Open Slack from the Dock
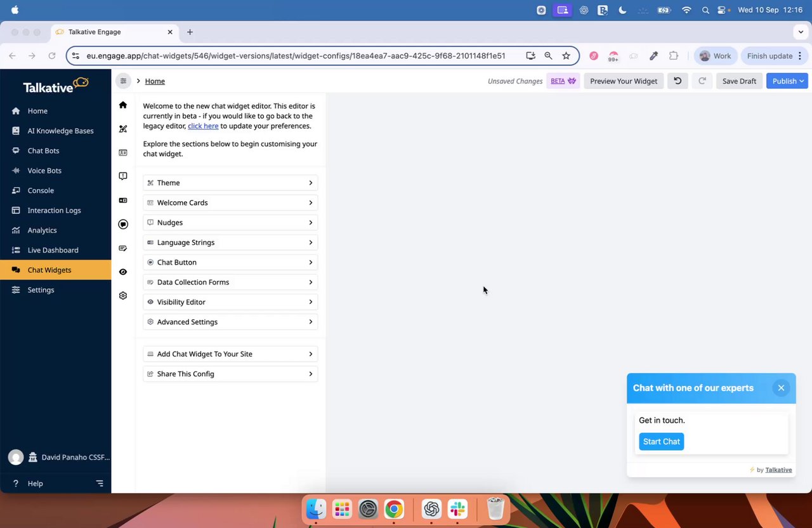Screen dimensions: 812x528 [457, 509]
